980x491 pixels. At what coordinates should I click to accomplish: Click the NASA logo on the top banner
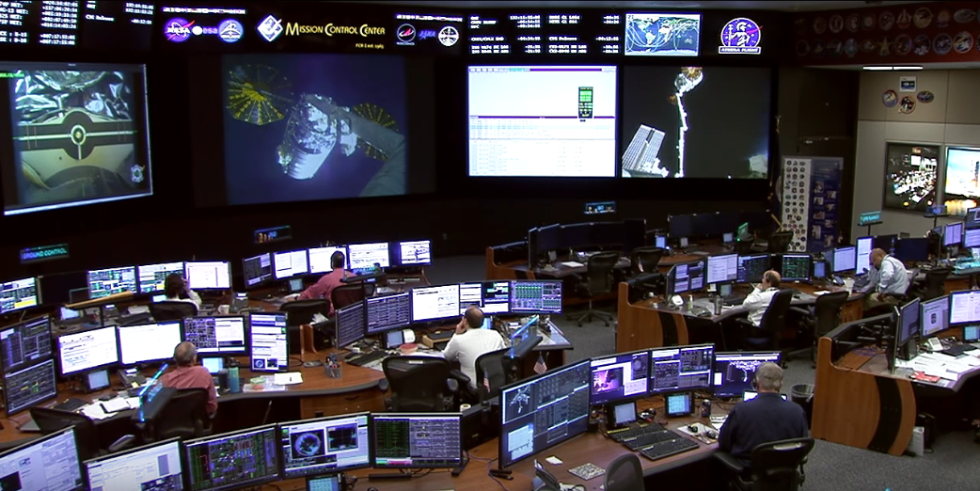(x=178, y=30)
